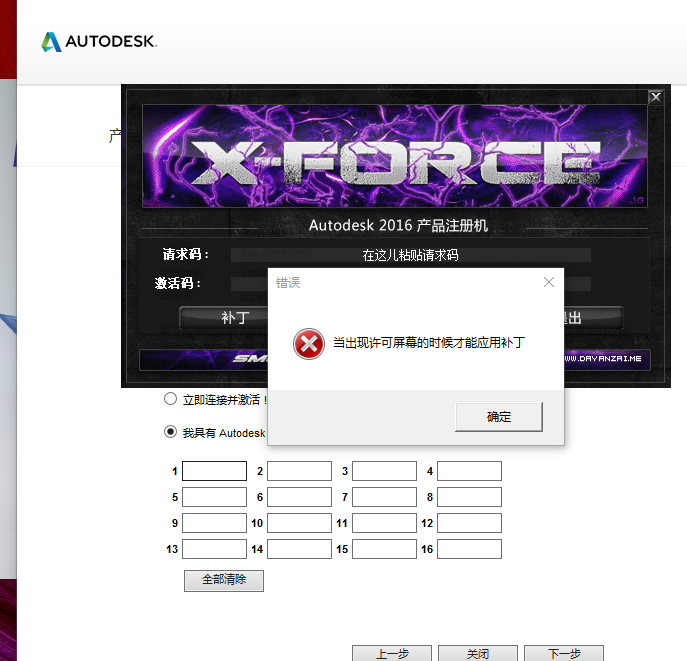Close the 错误 dialog with X
687x661 pixels.
[549, 282]
